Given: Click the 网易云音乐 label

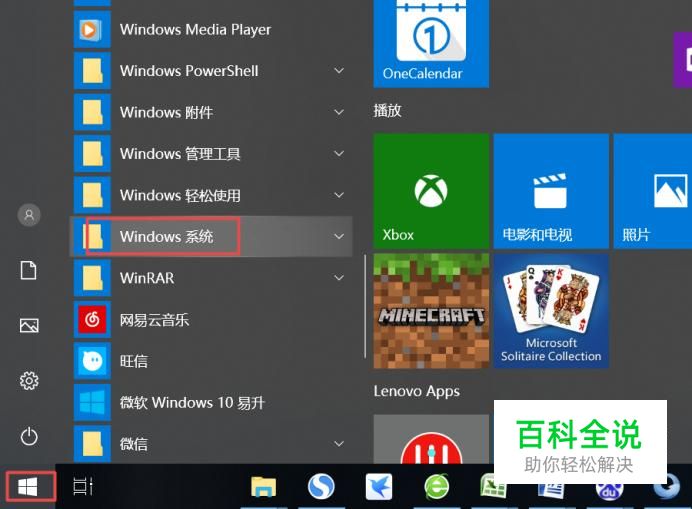Looking at the screenshot, I should 154,320.
